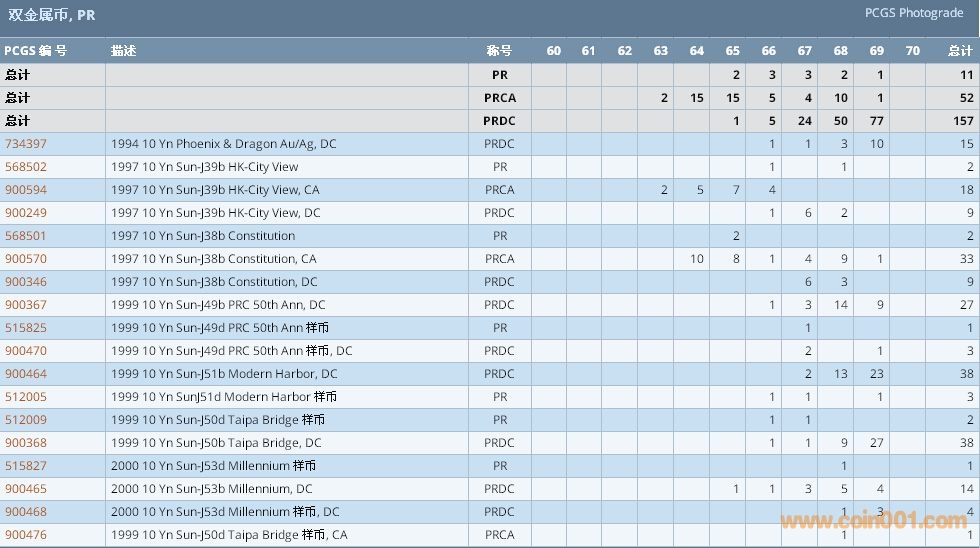Open coin entry 900594
This screenshot has height=548, width=980.
(26, 190)
